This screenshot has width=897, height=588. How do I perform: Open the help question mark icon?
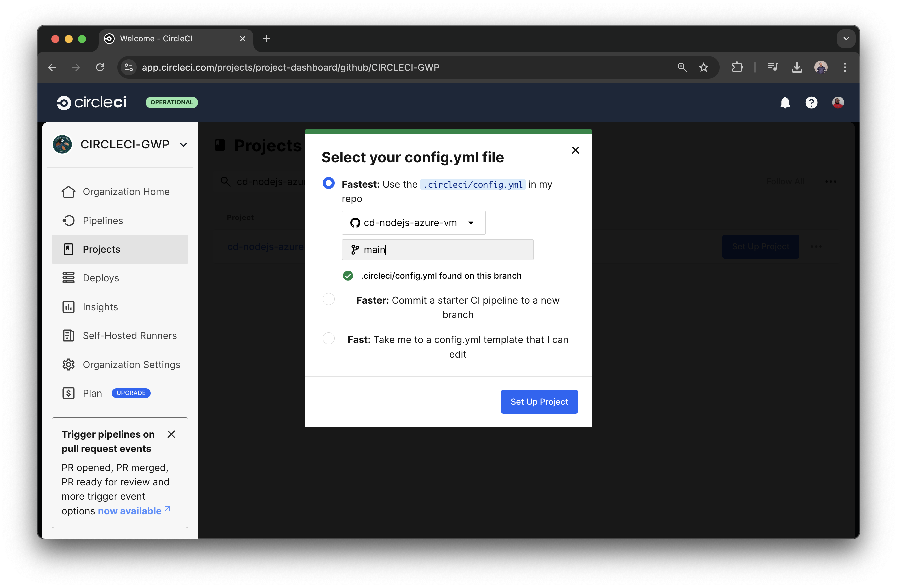[811, 102]
